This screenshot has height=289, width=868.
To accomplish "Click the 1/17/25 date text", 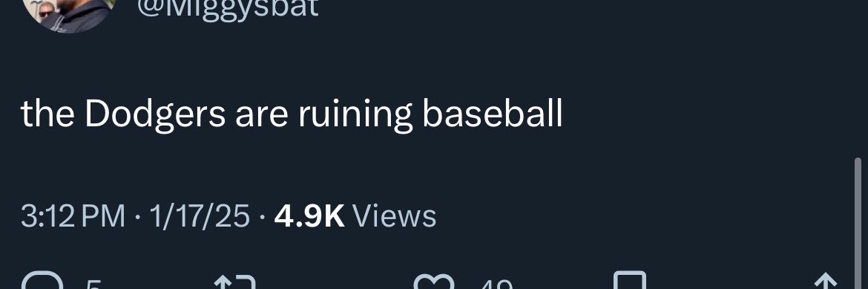I will (200, 216).
